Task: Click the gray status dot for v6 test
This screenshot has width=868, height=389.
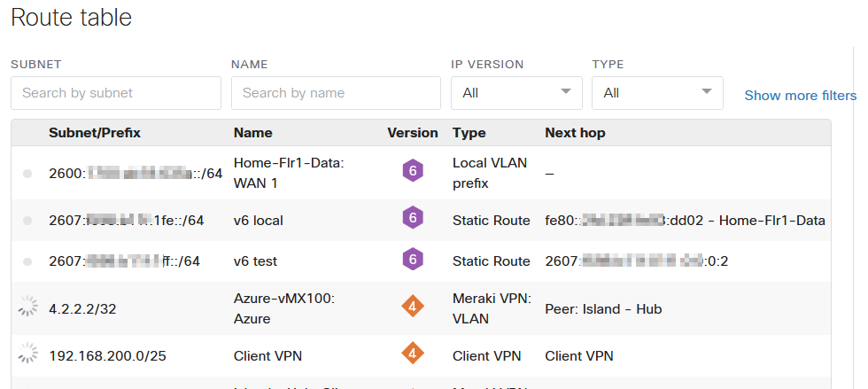Action: pos(27,261)
